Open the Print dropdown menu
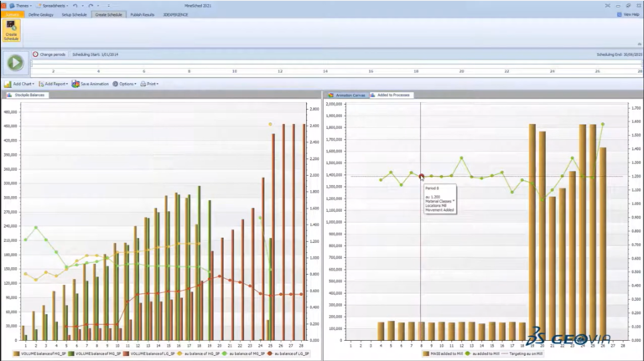The width and height of the screenshot is (644, 361). 149,84
